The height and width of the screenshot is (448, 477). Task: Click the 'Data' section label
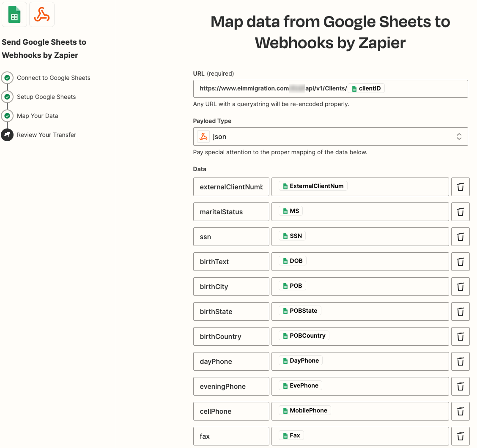coord(200,169)
